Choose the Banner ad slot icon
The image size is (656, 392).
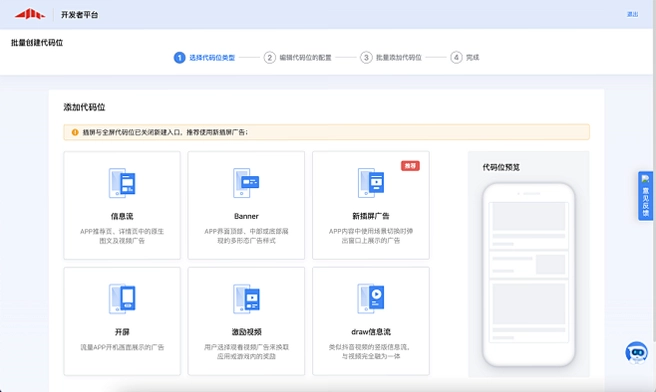pos(246,183)
